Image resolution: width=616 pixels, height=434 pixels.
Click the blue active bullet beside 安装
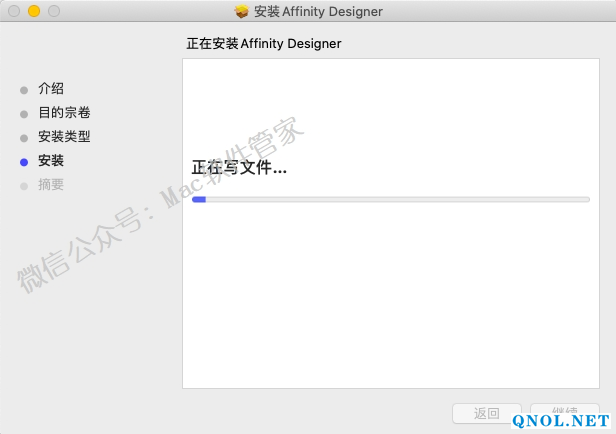[24, 161]
